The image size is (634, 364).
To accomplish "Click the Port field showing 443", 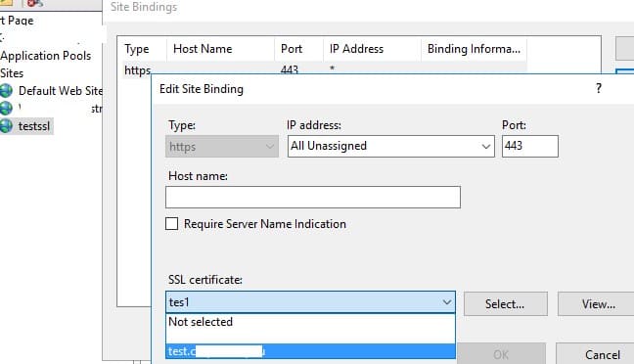I will coord(530,146).
